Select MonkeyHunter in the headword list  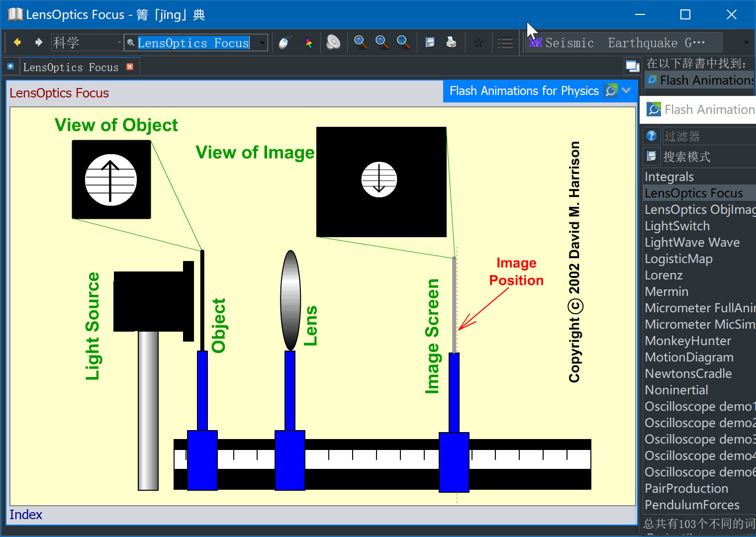[688, 341]
